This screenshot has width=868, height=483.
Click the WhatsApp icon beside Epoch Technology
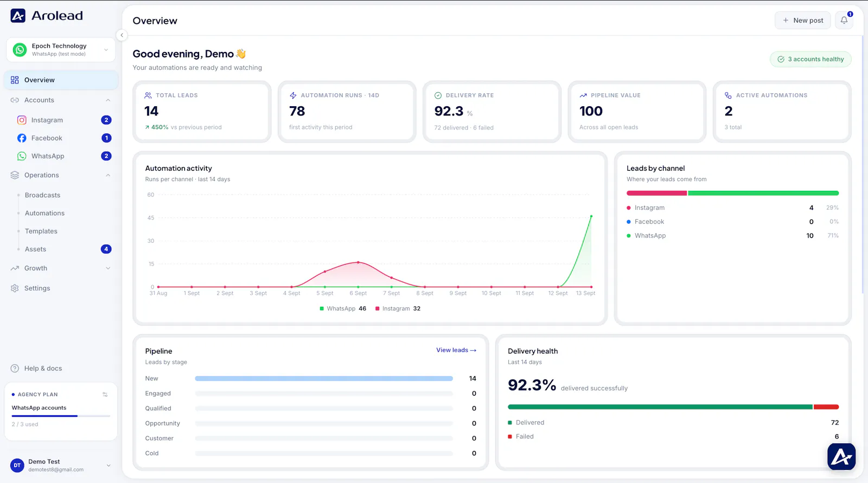click(20, 50)
